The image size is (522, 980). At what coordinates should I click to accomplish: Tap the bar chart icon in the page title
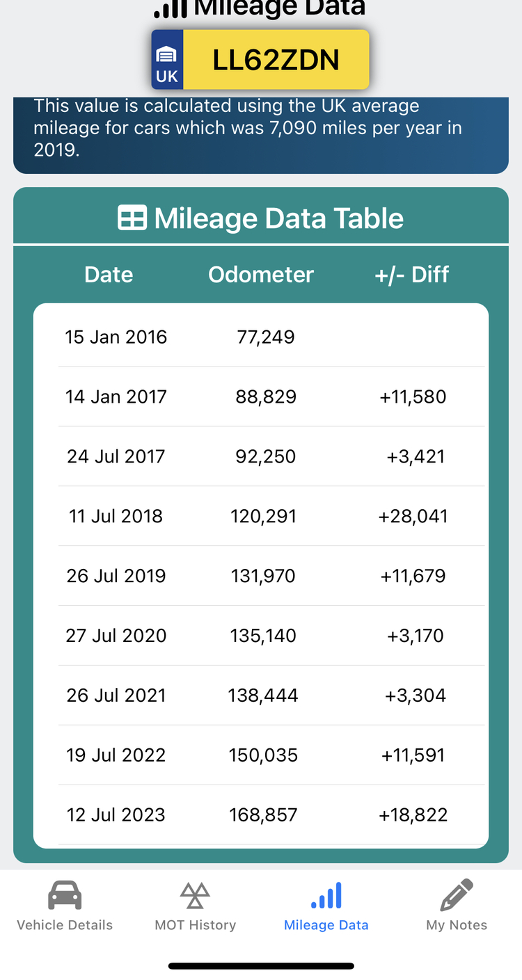click(x=171, y=9)
